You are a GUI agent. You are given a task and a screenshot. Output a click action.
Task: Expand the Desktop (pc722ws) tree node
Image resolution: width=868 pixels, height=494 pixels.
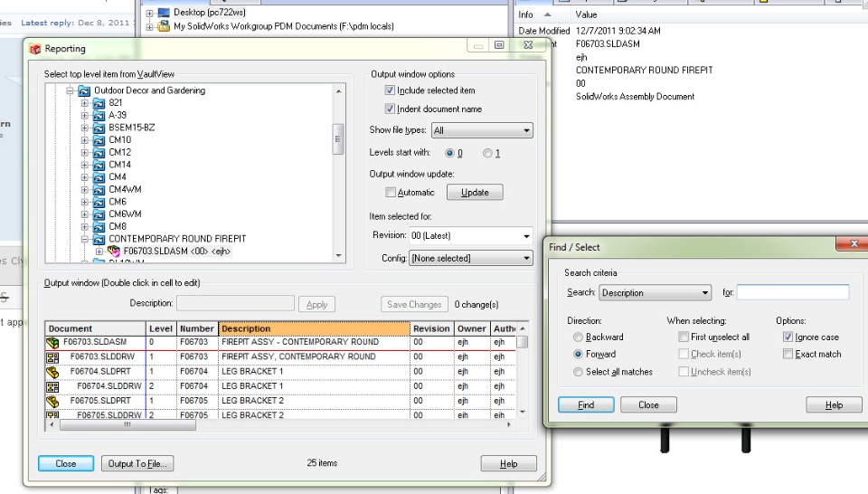(149, 13)
